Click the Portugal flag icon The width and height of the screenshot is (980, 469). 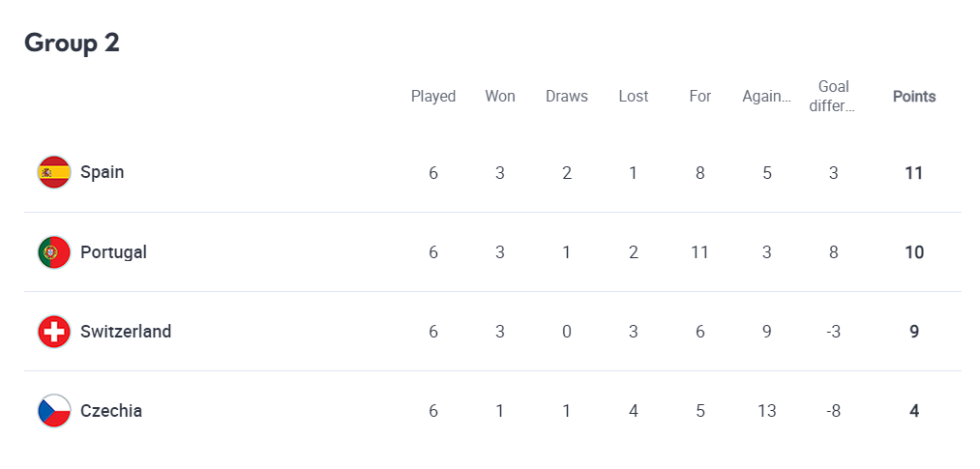[x=54, y=252]
